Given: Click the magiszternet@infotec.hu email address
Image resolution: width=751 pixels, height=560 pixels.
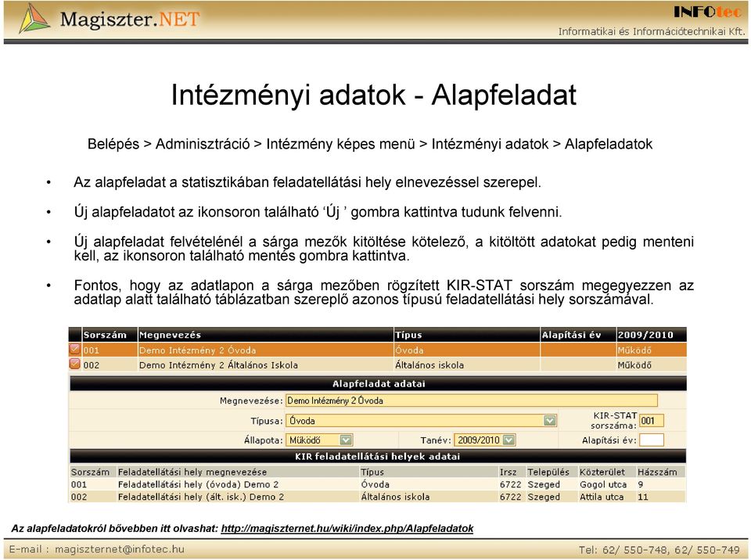Looking at the screenshot, I should 119,549.
